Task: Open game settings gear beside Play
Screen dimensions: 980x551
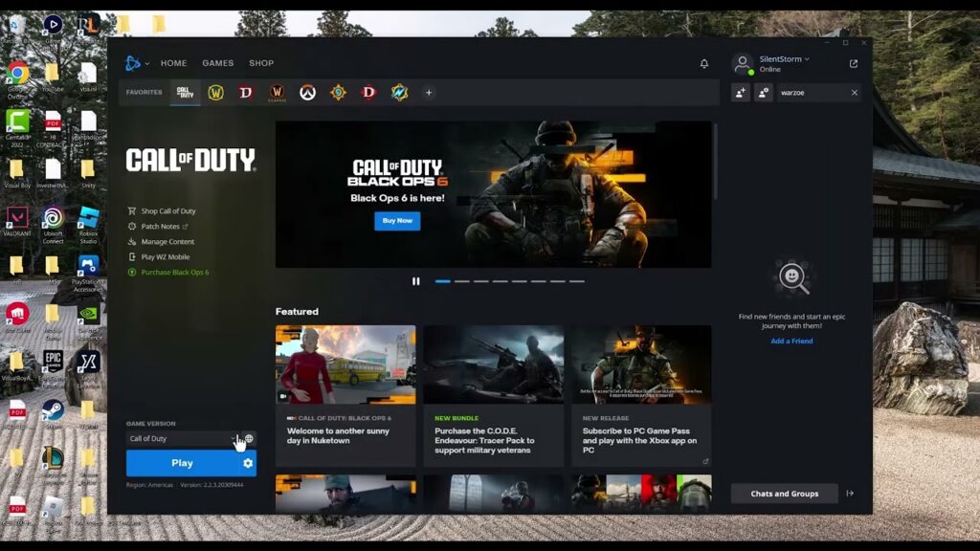Action: tap(248, 463)
